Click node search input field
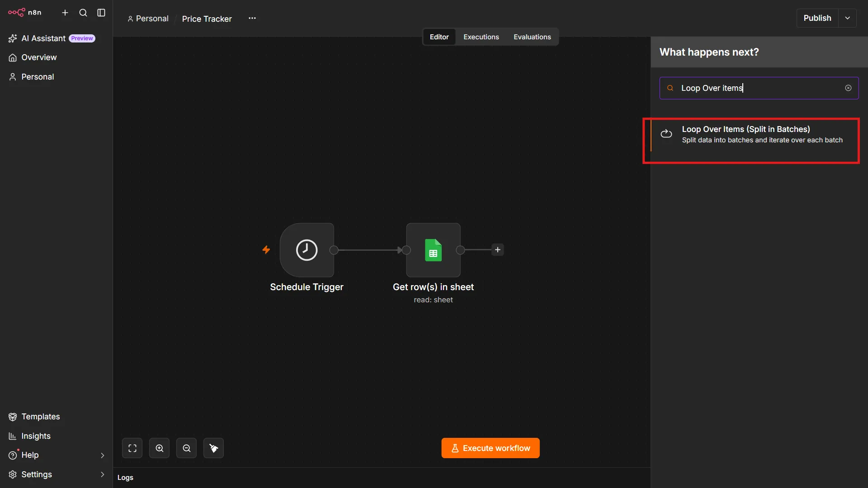 (759, 88)
